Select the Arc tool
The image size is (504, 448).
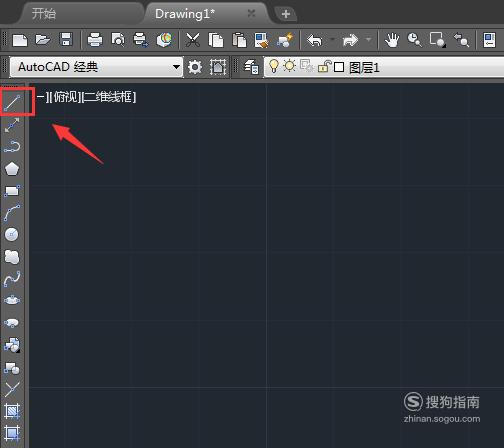(x=12, y=213)
